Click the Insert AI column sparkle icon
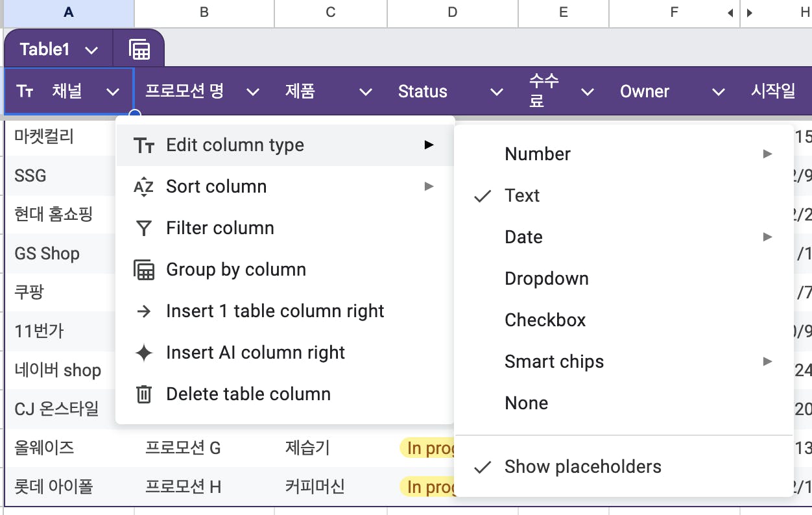The height and width of the screenshot is (515, 812). (143, 353)
